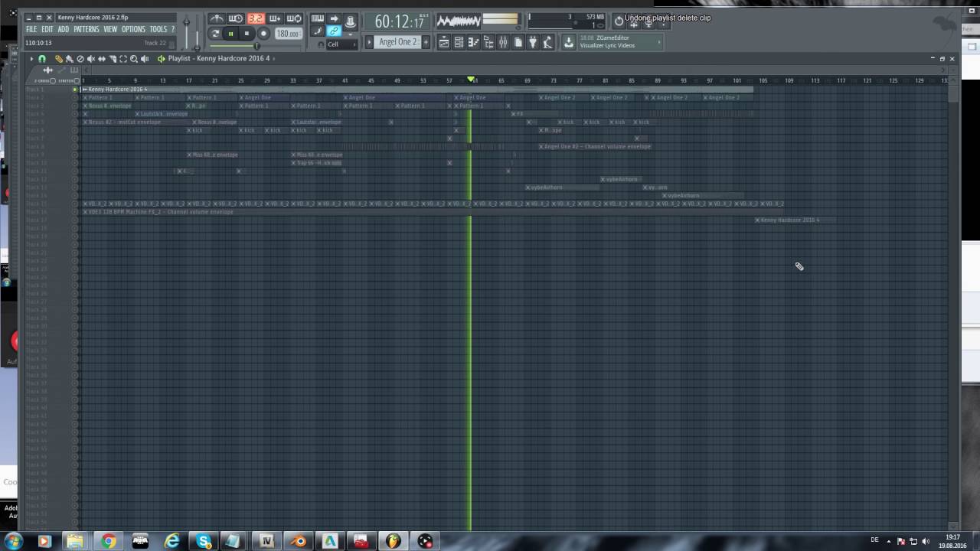980x551 pixels.
Task: Pause playback with the green pause button
Action: [x=230, y=34]
